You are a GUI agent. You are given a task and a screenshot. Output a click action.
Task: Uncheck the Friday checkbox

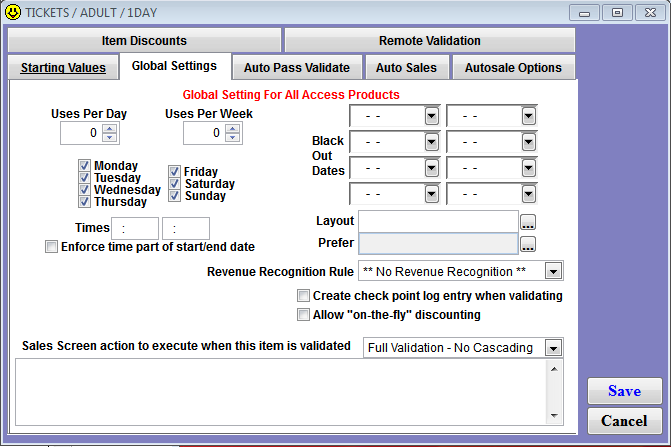pyautogui.click(x=174, y=171)
